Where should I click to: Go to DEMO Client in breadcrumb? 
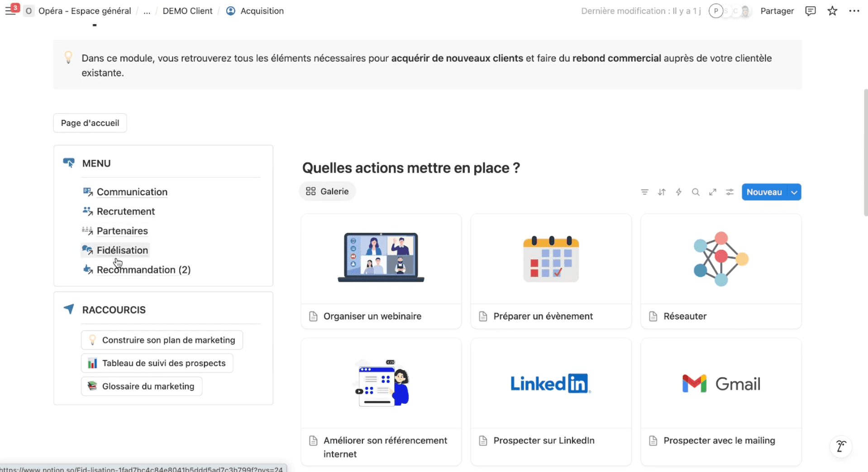click(187, 11)
